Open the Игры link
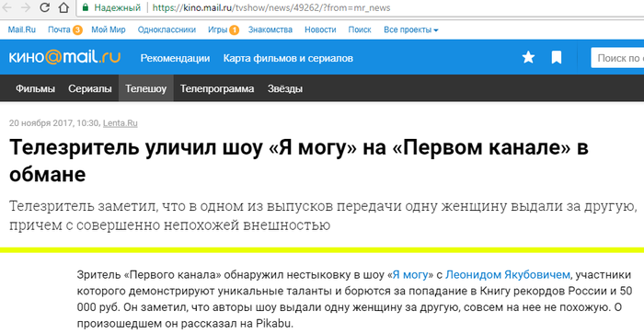Viewport: 644px width, 334px height. click(218, 29)
